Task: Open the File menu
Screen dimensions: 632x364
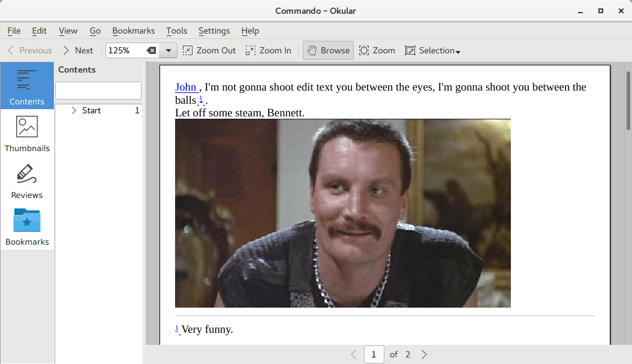Action: pos(14,31)
